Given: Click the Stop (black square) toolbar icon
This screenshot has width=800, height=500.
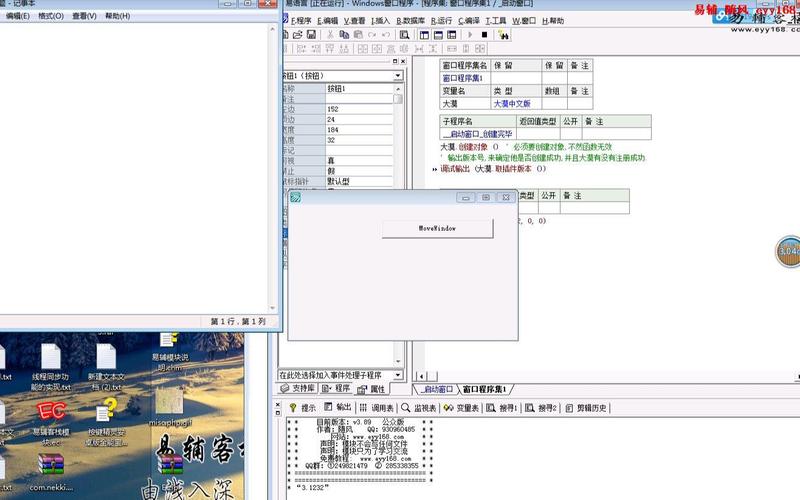Looking at the screenshot, I should pyautogui.click(x=485, y=35).
